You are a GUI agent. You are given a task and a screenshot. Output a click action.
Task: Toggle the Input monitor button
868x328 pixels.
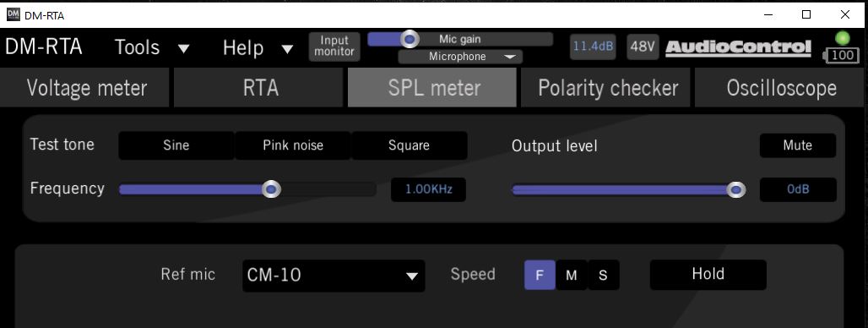(x=334, y=46)
